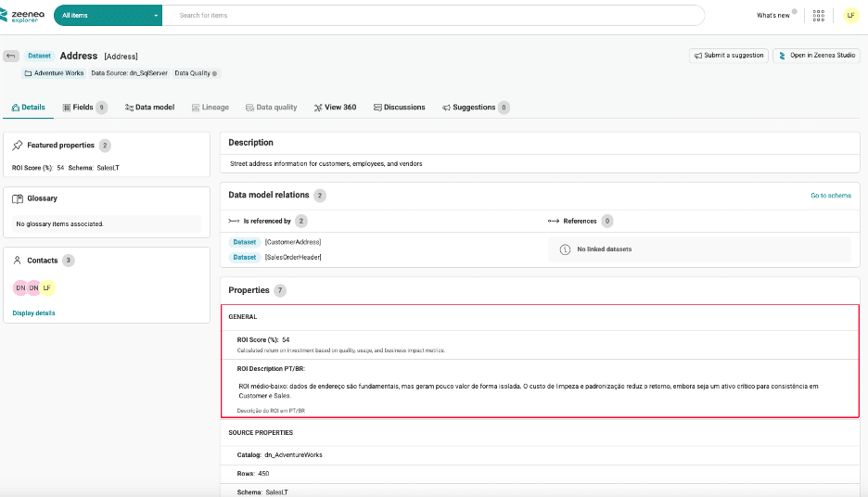The height and width of the screenshot is (497, 868).
Task: Open the Data model tab
Action: (x=149, y=108)
